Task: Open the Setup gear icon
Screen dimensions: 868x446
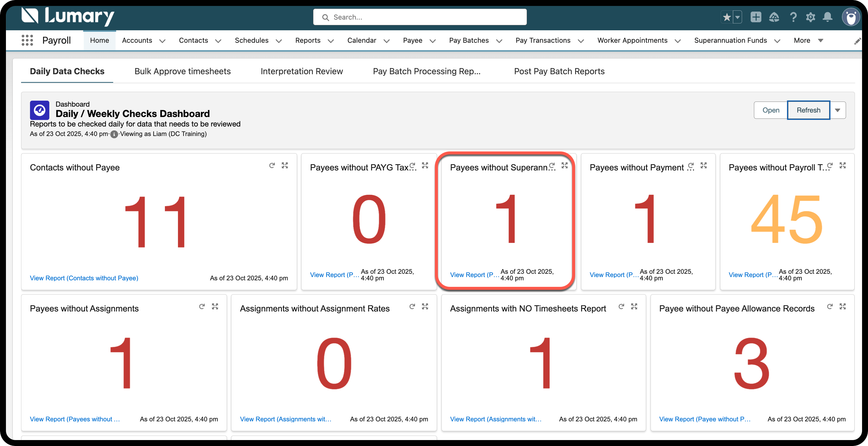Action: 810,17
